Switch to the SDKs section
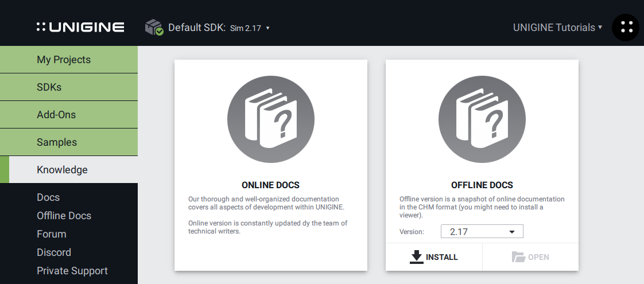 69,87
